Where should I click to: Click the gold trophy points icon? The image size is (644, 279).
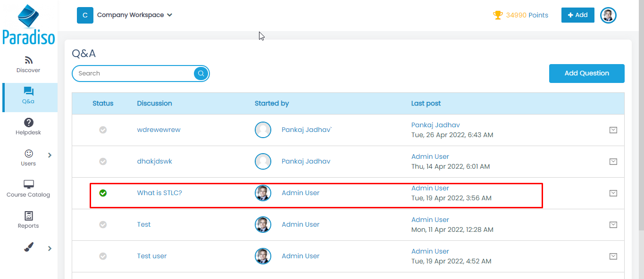click(x=498, y=15)
